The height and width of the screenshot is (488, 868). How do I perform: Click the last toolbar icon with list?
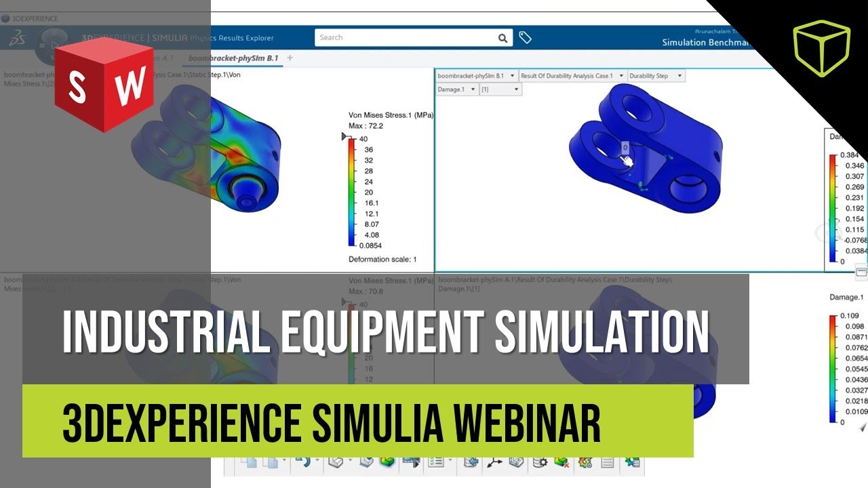pos(632,462)
